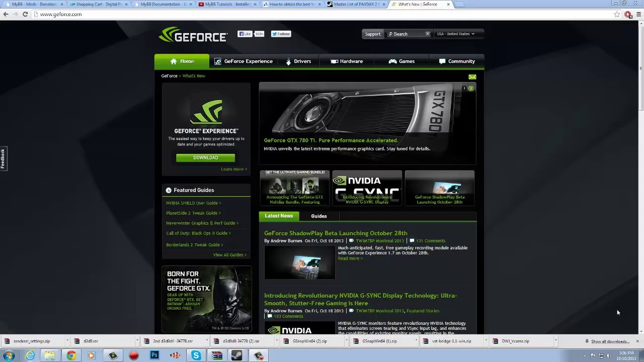Click View All Guides link
Image resolution: width=644 pixels, height=362 pixels.
pos(230,255)
